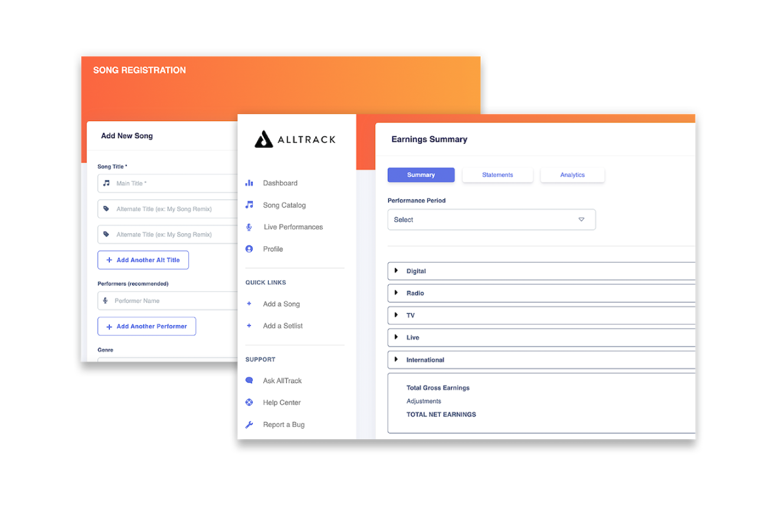
Task: Click the Dashboard bar chart icon
Action: 249,183
